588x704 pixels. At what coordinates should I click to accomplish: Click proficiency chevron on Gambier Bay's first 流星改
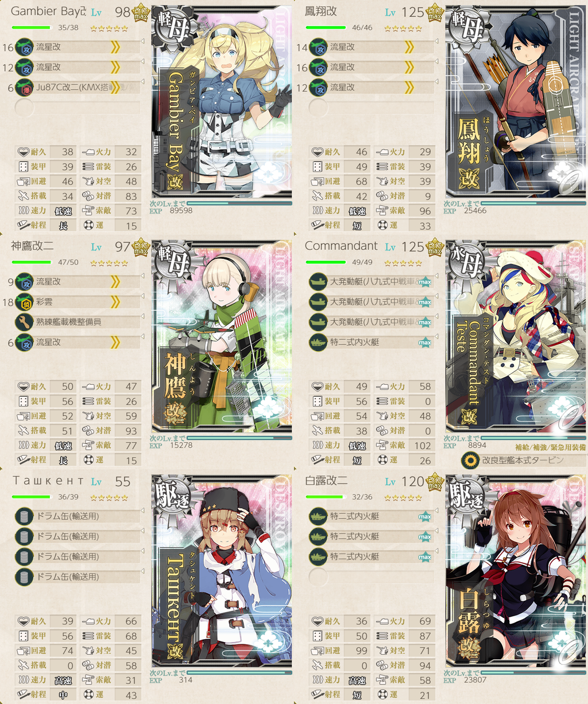pyautogui.click(x=115, y=47)
